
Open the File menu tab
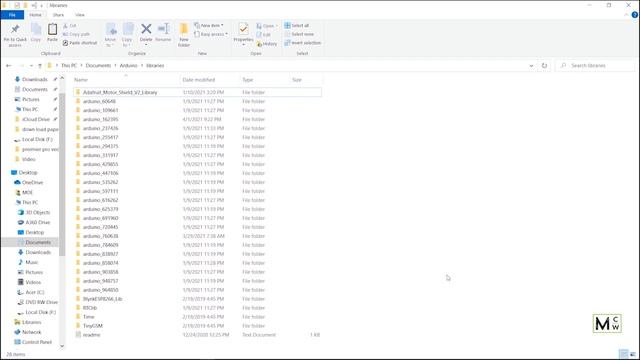12,15
